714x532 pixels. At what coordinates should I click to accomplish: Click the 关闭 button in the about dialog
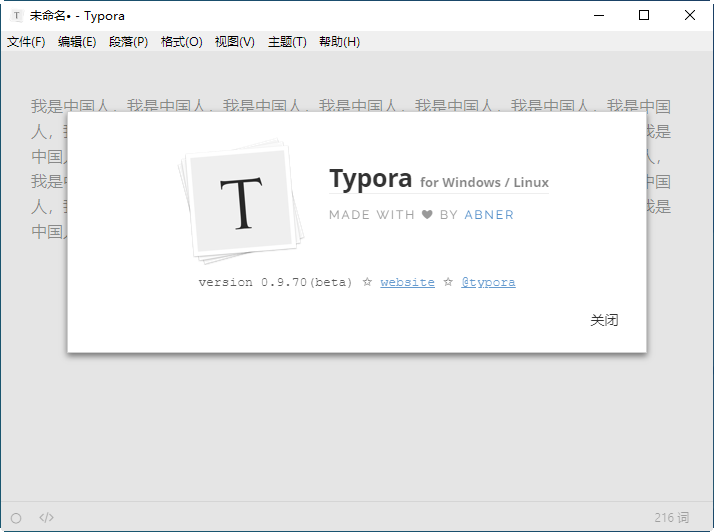[604, 320]
